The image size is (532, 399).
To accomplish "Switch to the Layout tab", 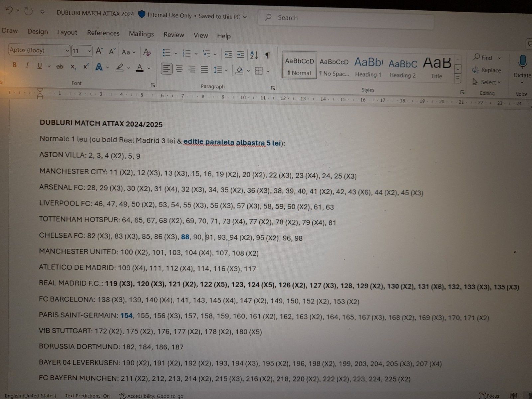I will [x=67, y=32].
